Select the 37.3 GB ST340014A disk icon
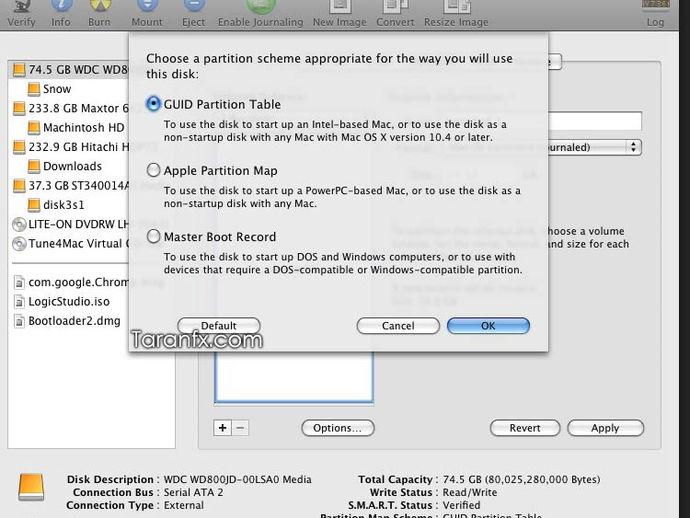Viewport: 690px width, 518px height. pyautogui.click(x=19, y=186)
